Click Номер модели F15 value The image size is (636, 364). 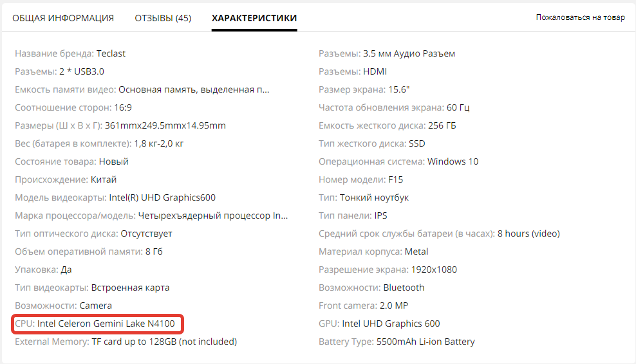pyautogui.click(x=395, y=179)
